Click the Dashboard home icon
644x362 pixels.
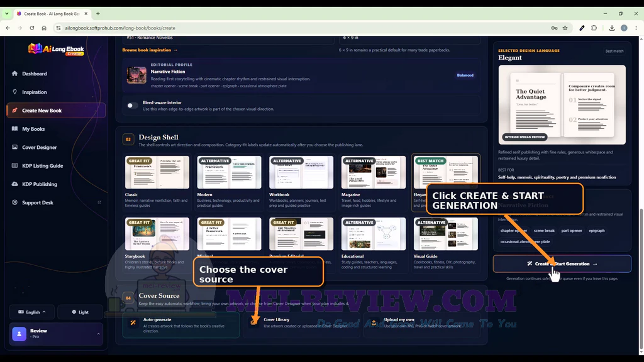pyautogui.click(x=15, y=74)
